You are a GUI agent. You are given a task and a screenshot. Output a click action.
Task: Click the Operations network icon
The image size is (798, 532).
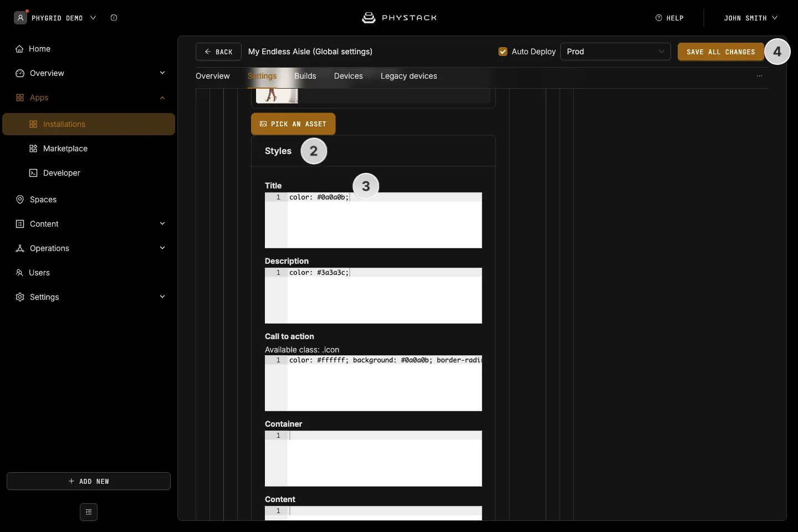20,248
